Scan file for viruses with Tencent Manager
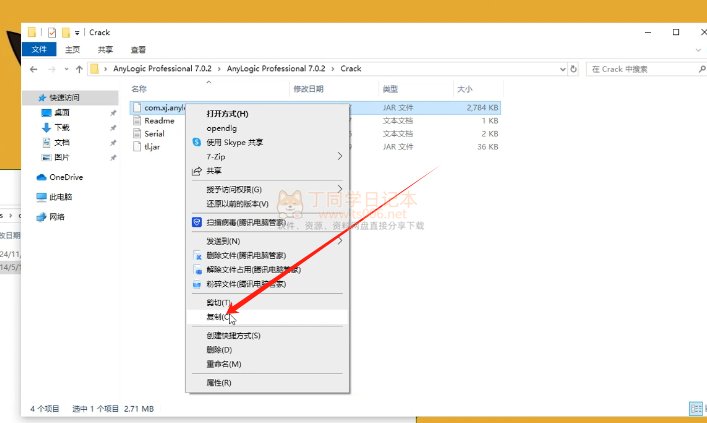The image size is (707, 423). (x=245, y=222)
